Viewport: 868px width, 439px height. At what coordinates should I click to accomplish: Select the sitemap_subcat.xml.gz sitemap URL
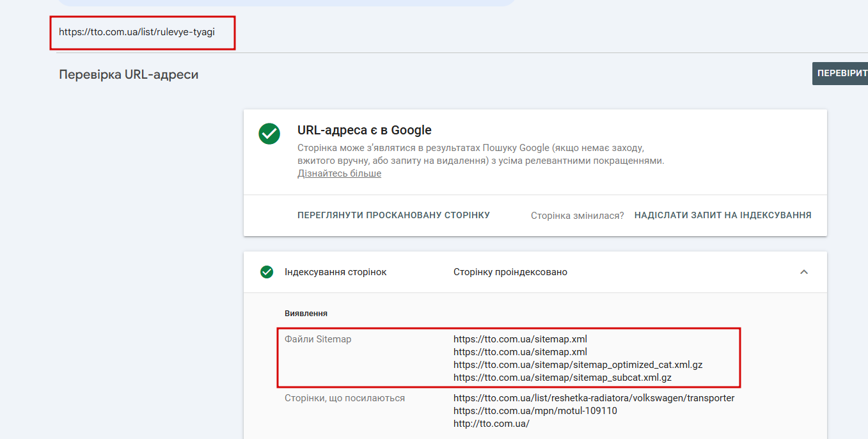[x=562, y=378]
